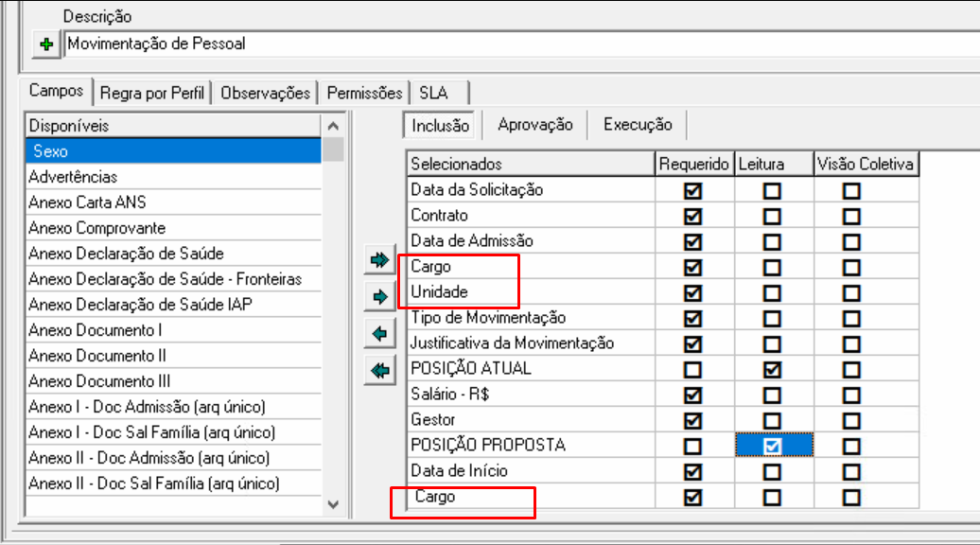Viewport: 980px width, 545px height.
Task: Toggle Leitura checkbox for POSIÇÃO ATUAL
Action: pyautogui.click(x=773, y=369)
